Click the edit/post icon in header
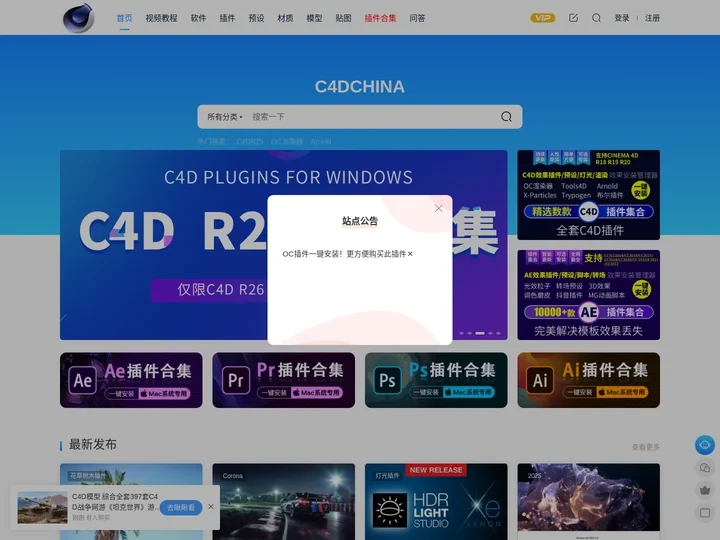The width and height of the screenshot is (720, 540). pos(573,18)
